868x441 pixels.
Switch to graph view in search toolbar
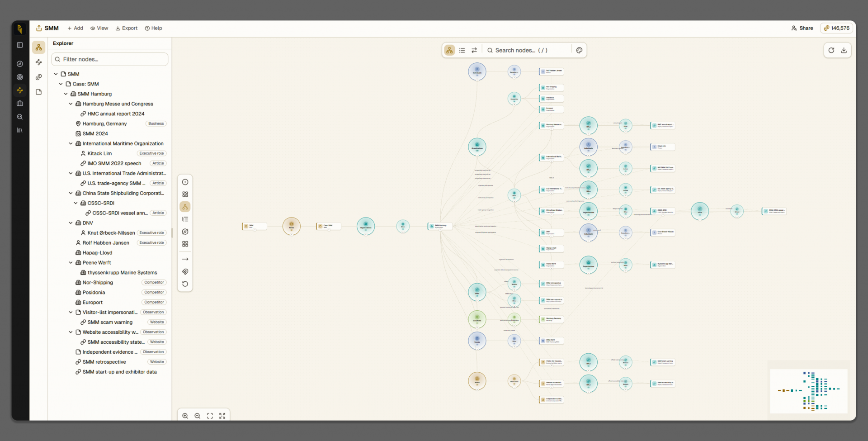click(x=450, y=50)
